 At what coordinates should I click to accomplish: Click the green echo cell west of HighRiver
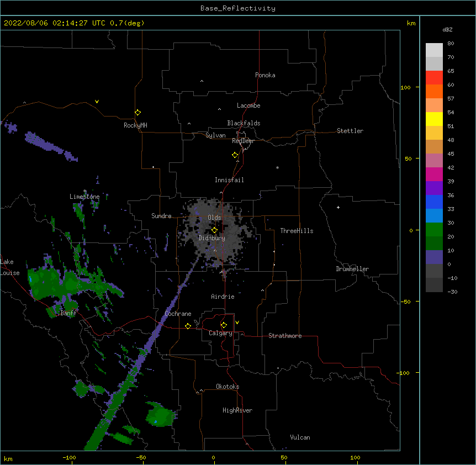pos(160,415)
